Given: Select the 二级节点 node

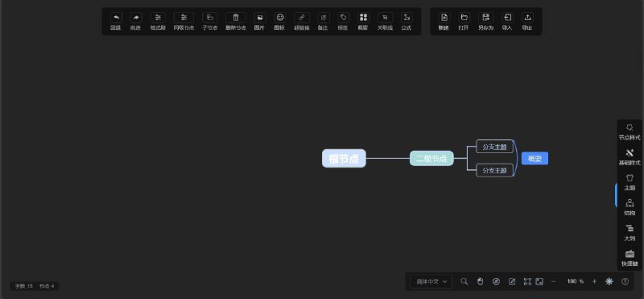Looking at the screenshot, I should [x=431, y=158].
